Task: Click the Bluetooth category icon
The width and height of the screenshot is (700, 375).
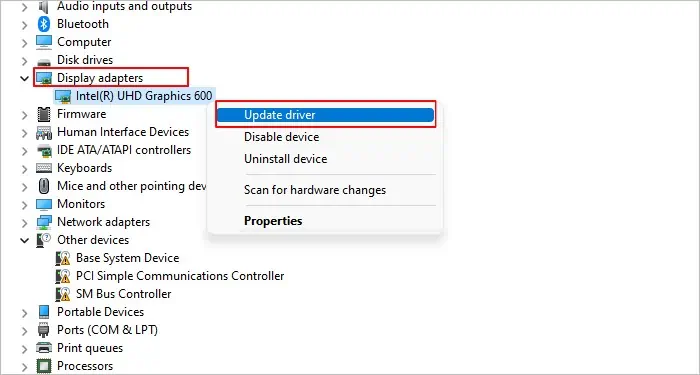Action: (x=44, y=24)
